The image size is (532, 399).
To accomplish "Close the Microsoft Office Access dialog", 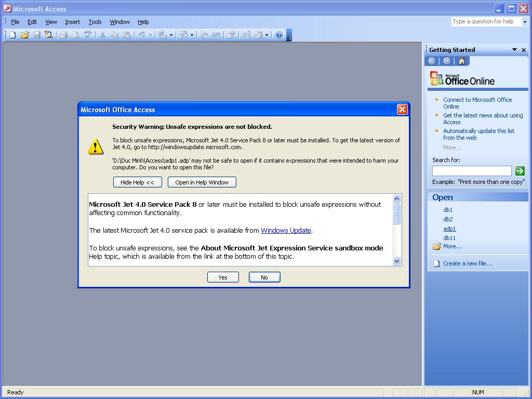I will [402, 110].
